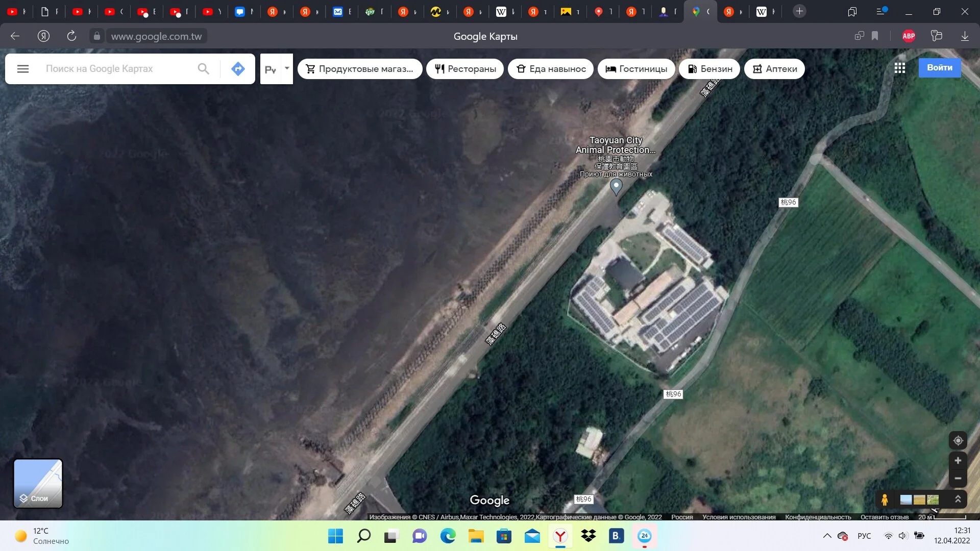This screenshot has width=980, height=551.
Task: Filter map by Рестораны chip
Action: pyautogui.click(x=465, y=69)
